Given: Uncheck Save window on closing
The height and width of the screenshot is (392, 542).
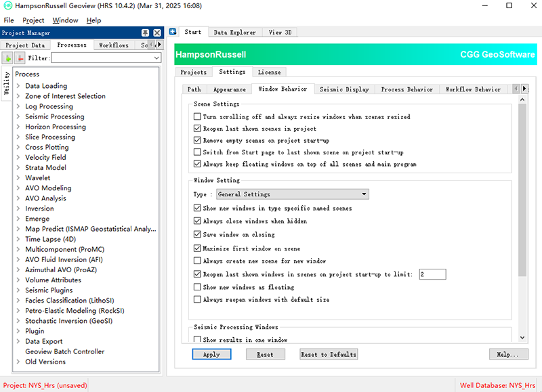Looking at the screenshot, I should 197,234.
